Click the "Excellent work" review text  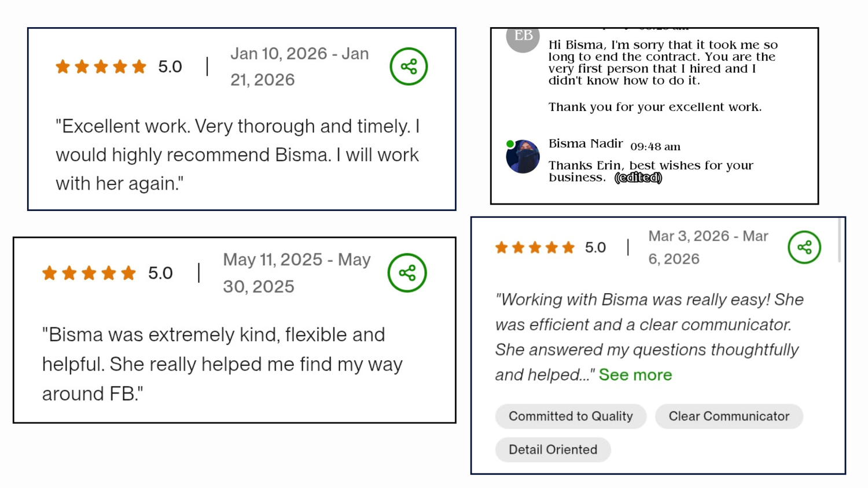pos(238,154)
